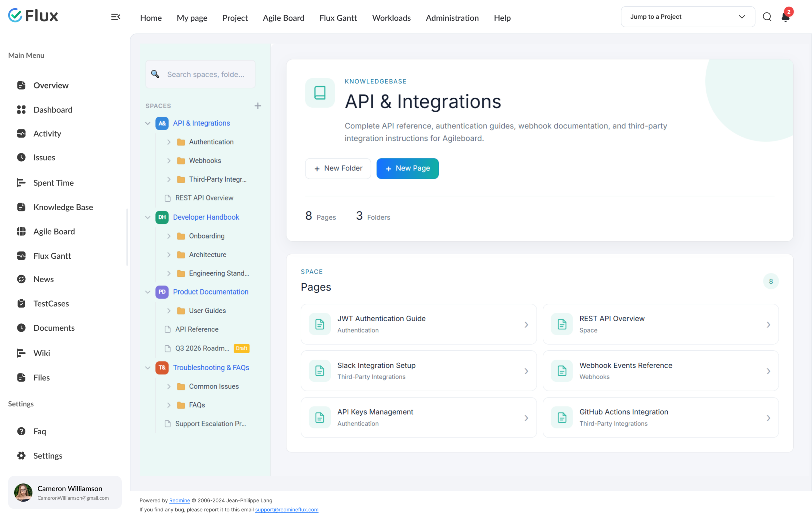812x519 pixels.
Task: Expand the Onboarding folder
Action: 169,236
